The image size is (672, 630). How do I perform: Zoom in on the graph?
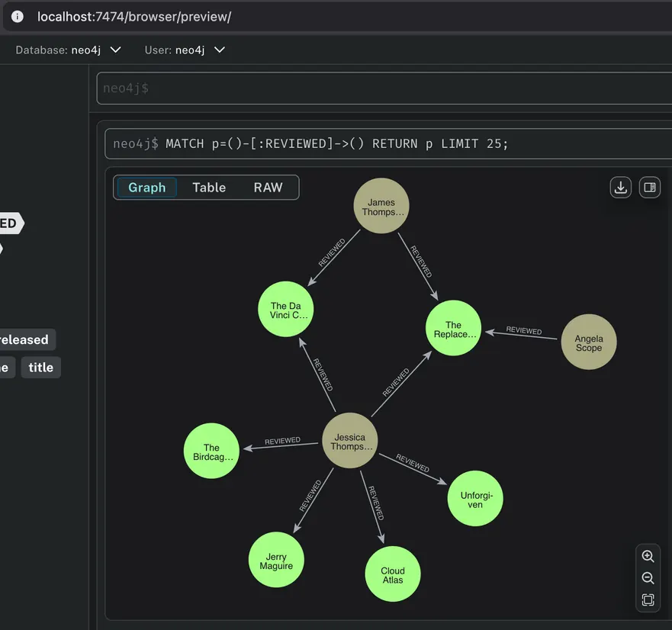tap(648, 556)
